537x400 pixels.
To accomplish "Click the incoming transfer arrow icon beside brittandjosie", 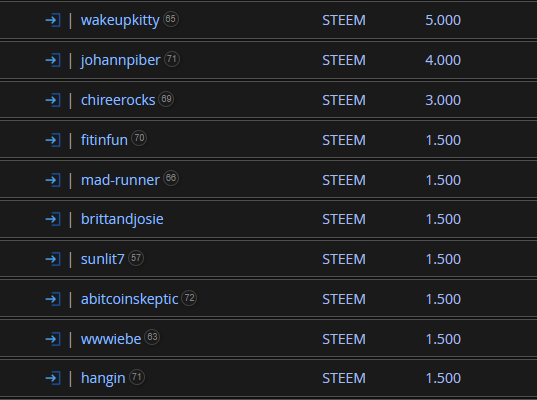I will [x=53, y=219].
